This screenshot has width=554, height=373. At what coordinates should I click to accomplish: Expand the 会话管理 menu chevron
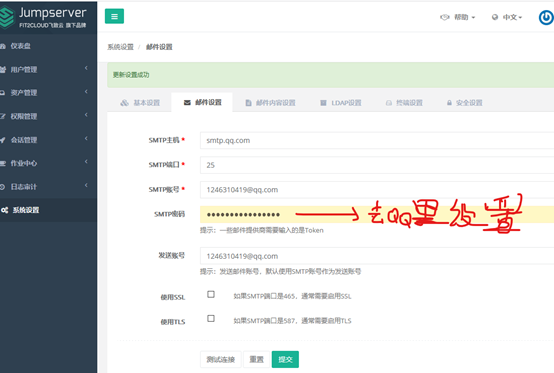pyautogui.click(x=86, y=138)
